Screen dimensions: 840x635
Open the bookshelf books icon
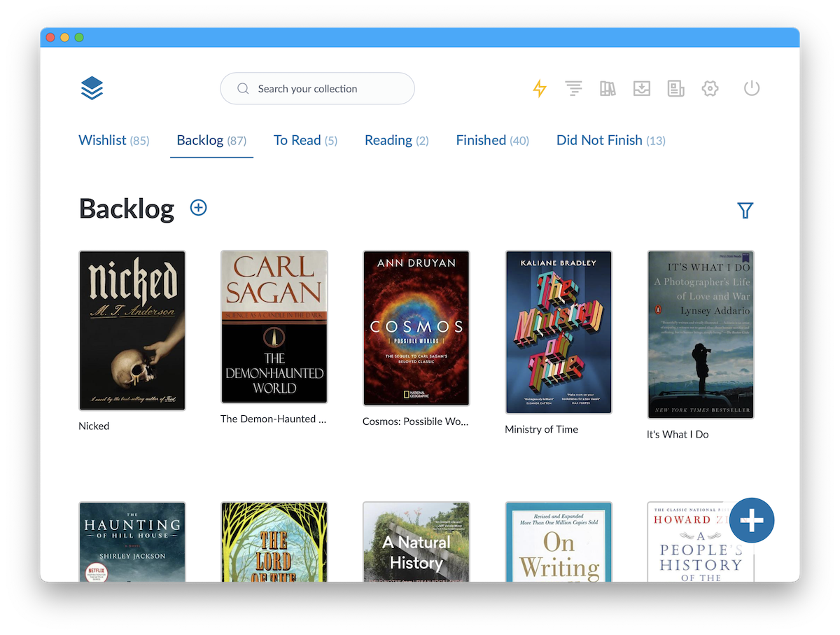click(x=608, y=88)
